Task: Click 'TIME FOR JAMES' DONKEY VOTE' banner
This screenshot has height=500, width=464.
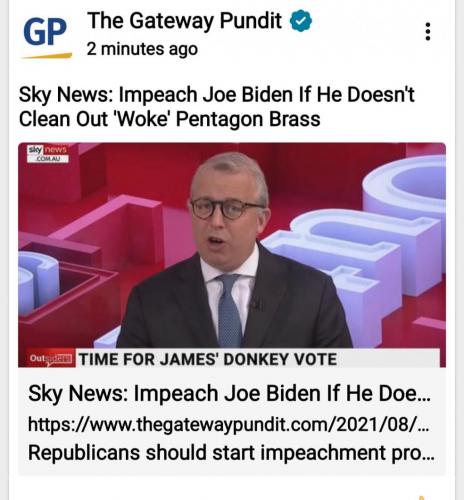Action: (208, 359)
